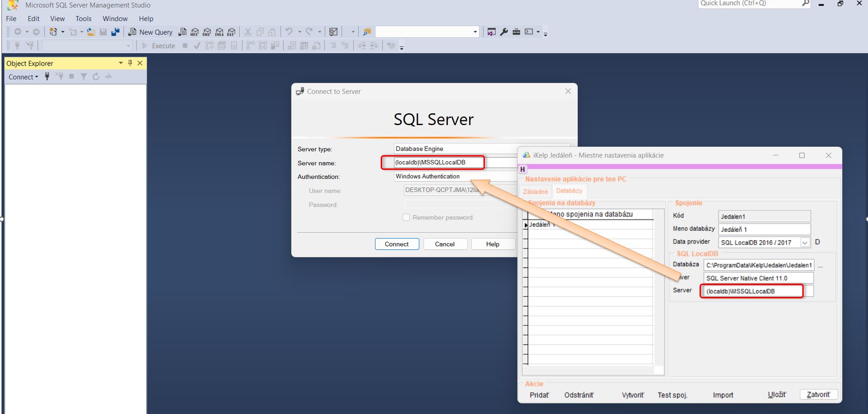Click the Databáza browse ellipsis button
868x414 pixels.
pos(820,266)
